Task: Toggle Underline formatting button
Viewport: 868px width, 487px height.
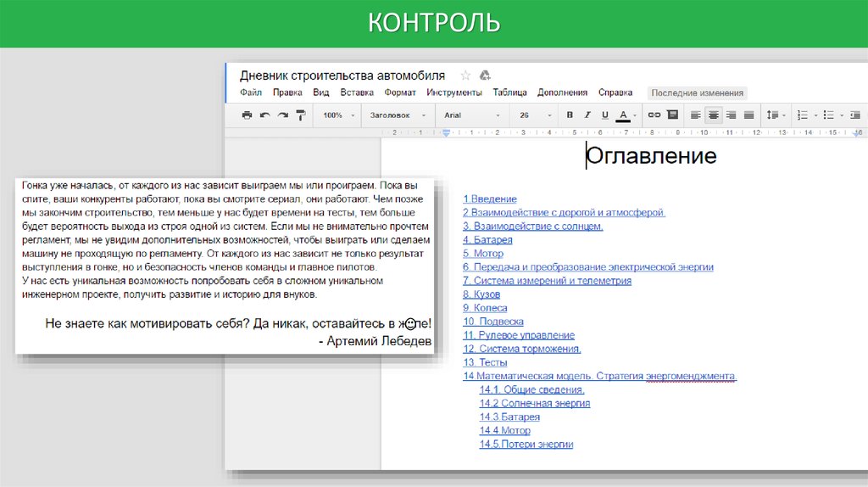Action: (604, 115)
